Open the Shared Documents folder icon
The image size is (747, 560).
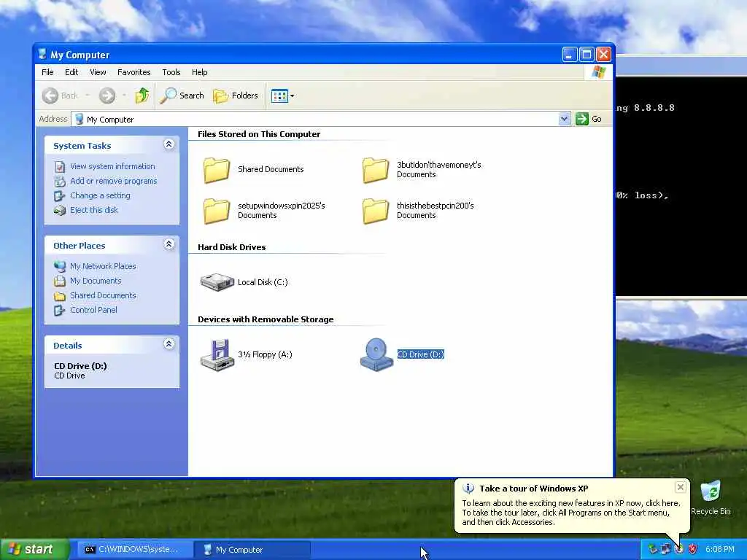pyautogui.click(x=217, y=170)
